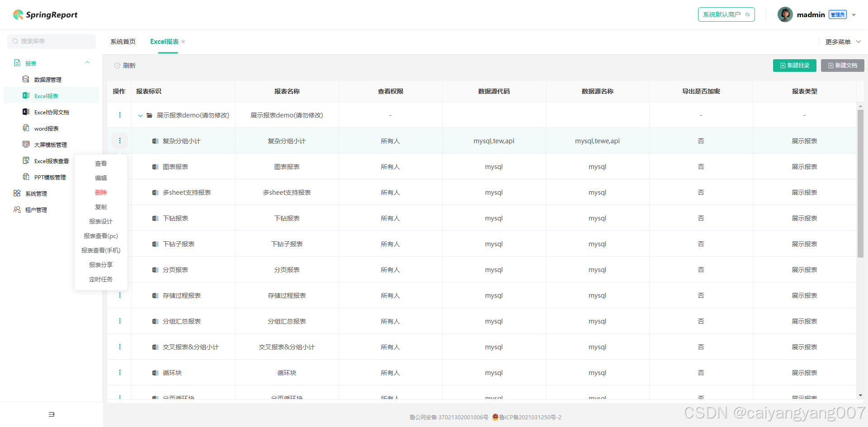This screenshot has height=427, width=868.
Task: Select the PPT模板管理 sidebar entry
Action: coord(50,177)
